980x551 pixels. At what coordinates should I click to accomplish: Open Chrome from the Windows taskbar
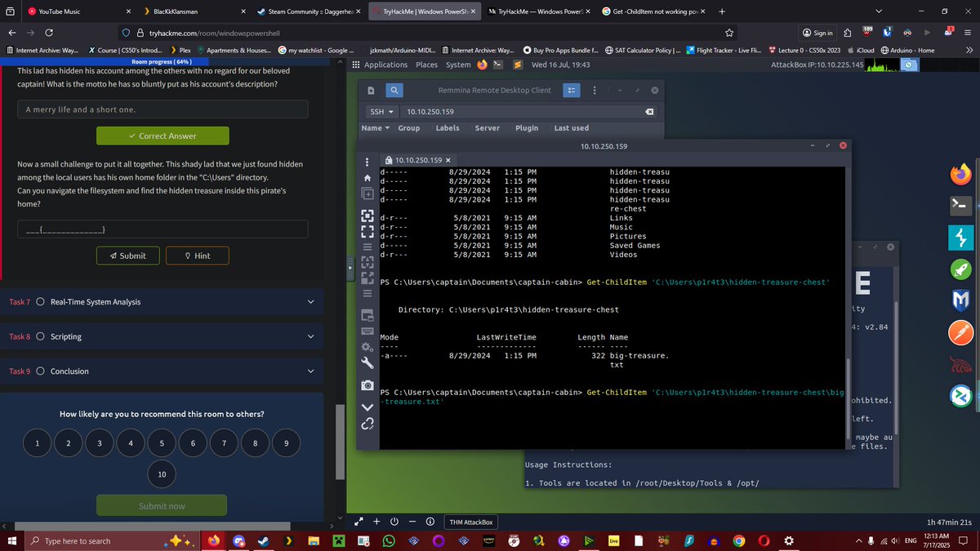click(x=738, y=540)
